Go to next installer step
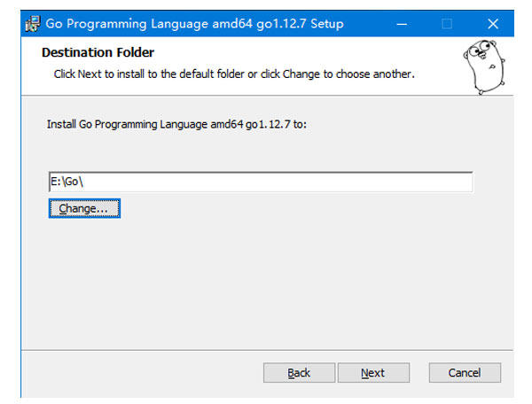This screenshot has width=532, height=404. click(x=373, y=373)
